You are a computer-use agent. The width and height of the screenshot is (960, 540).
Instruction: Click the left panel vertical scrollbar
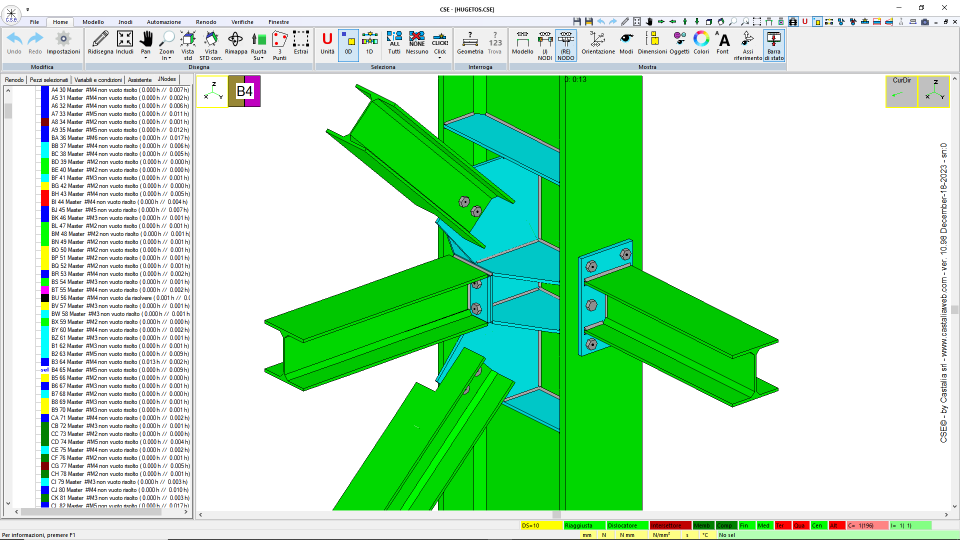[x=8, y=296]
